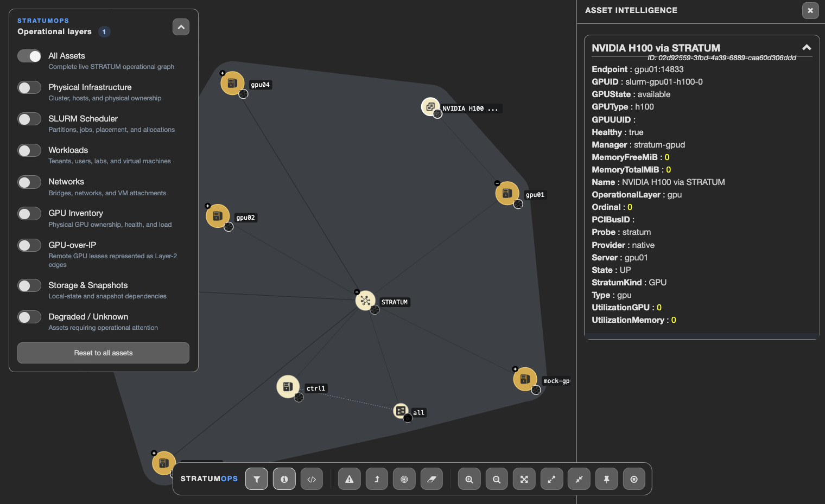Click the GPUID value slurm-gpu01-h100-0
The width and height of the screenshot is (825, 504).
point(664,82)
